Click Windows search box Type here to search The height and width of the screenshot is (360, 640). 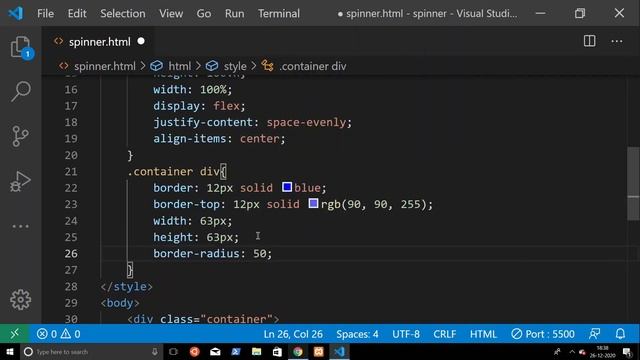(91, 351)
